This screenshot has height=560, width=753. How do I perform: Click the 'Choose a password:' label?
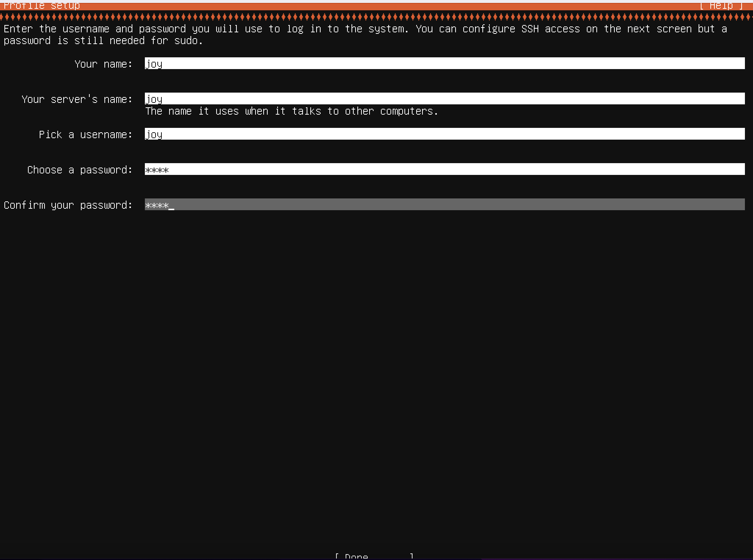79,170
